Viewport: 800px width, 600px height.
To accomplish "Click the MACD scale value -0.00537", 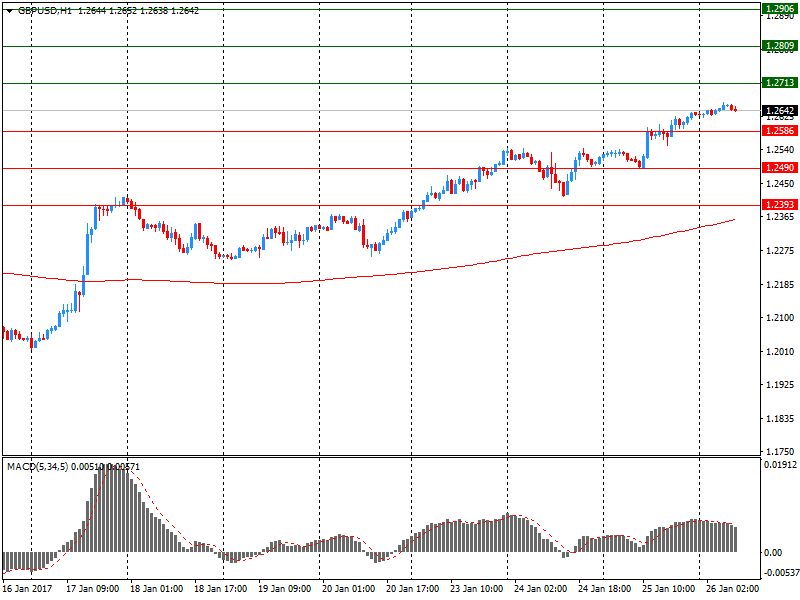I will coord(780,573).
